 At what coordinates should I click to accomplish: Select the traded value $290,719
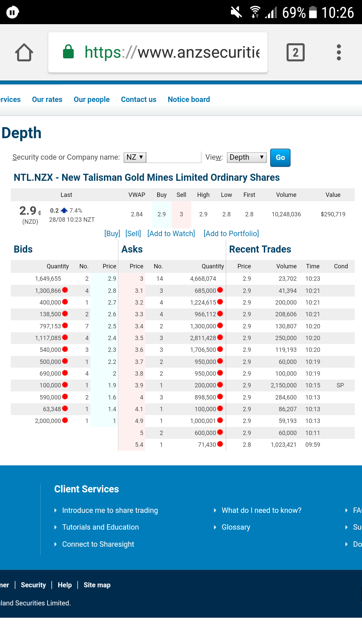click(x=333, y=214)
